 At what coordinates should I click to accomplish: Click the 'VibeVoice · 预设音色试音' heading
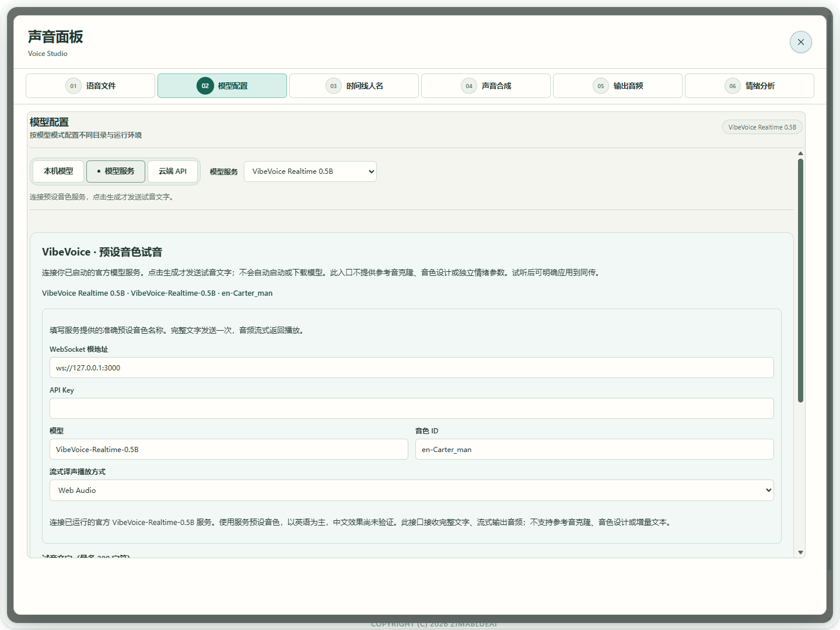pyautogui.click(x=102, y=252)
